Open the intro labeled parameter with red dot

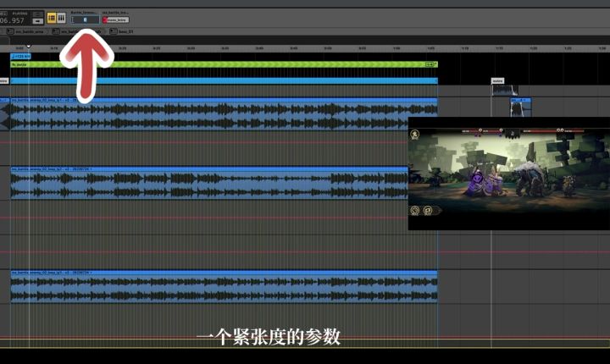tap(115, 19)
